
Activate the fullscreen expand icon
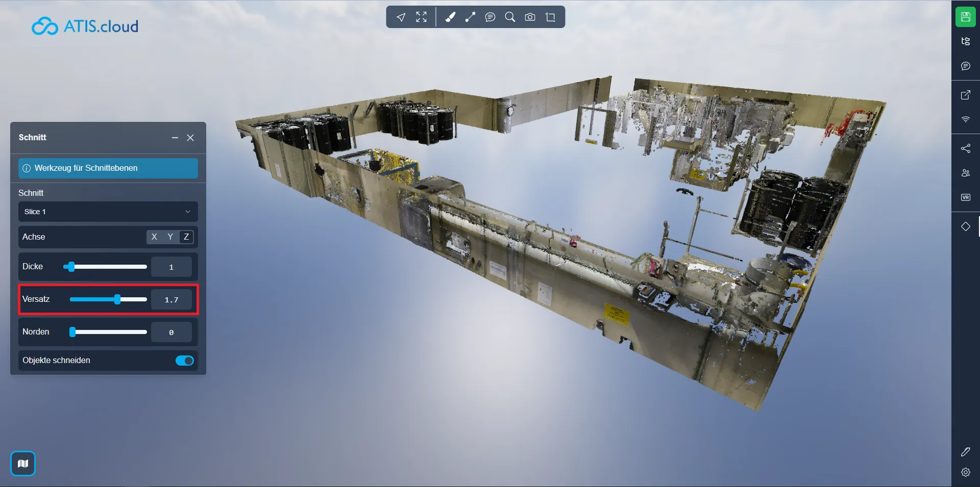(421, 17)
